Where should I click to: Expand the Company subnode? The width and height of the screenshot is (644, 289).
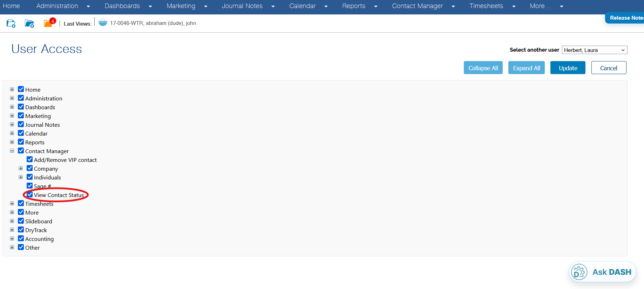click(x=21, y=168)
